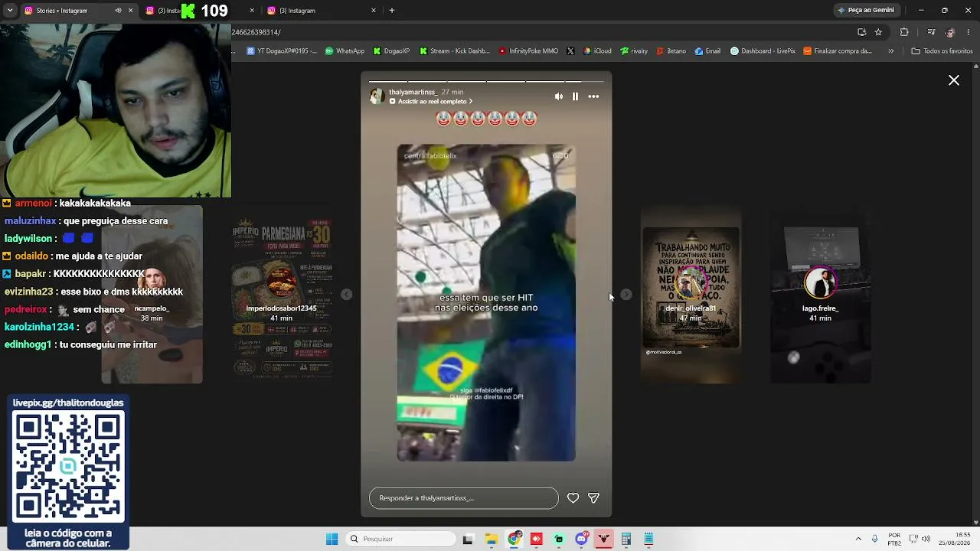Close the Instagram story viewer

click(954, 80)
